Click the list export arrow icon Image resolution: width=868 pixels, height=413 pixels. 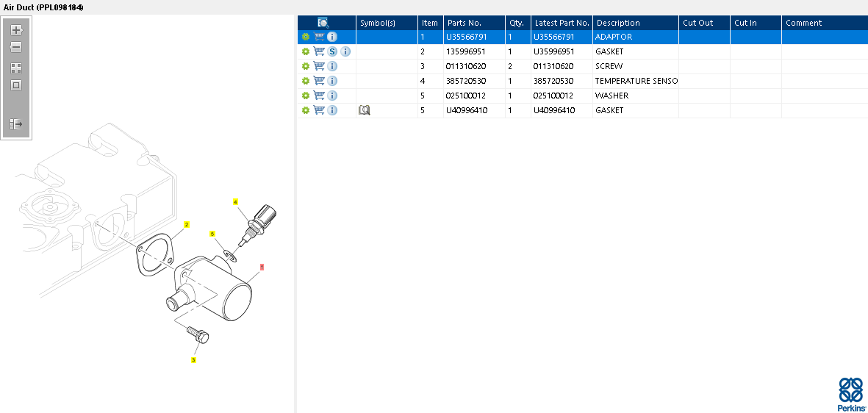coord(16,124)
